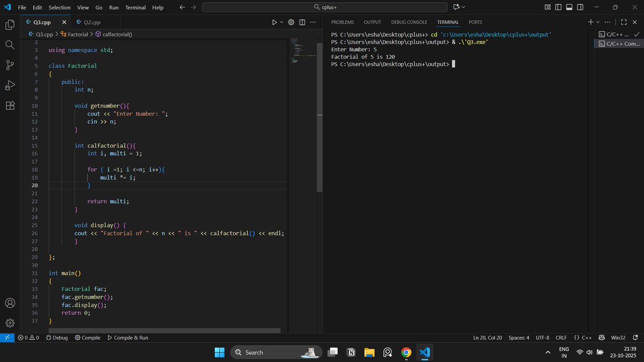644x362 pixels.
Task: Open the Accounts menu icon
Action: point(10,303)
